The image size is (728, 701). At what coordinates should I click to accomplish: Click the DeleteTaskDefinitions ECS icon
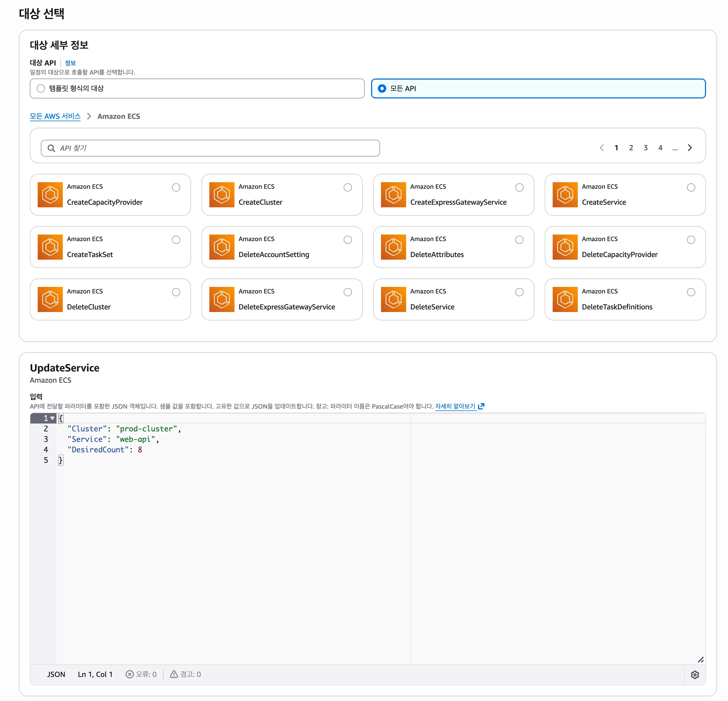click(x=565, y=299)
